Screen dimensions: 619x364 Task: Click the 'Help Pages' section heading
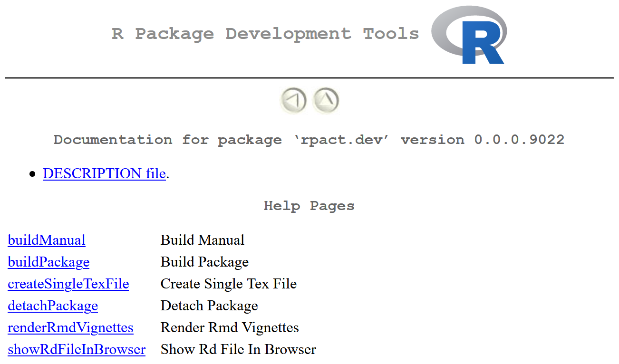click(309, 206)
